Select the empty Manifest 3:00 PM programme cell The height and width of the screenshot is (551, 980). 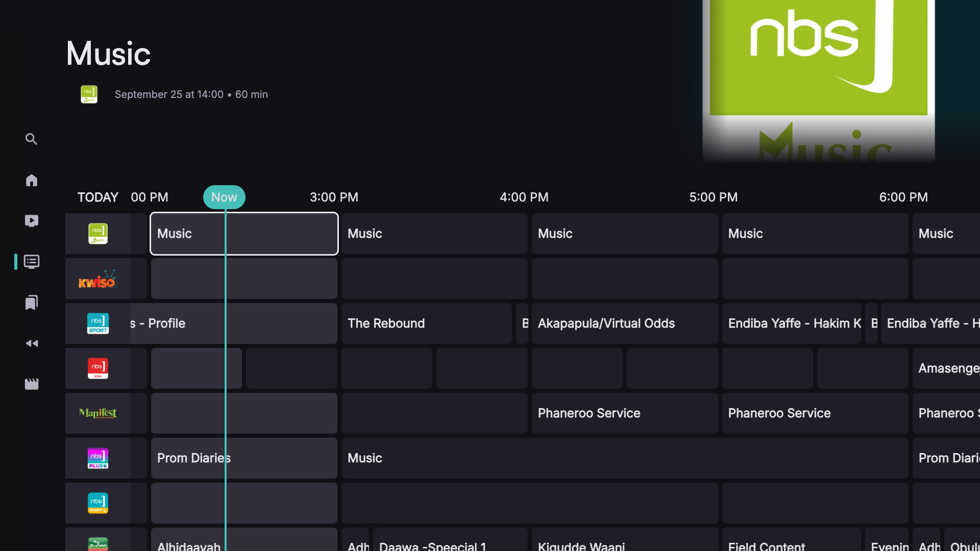[434, 413]
